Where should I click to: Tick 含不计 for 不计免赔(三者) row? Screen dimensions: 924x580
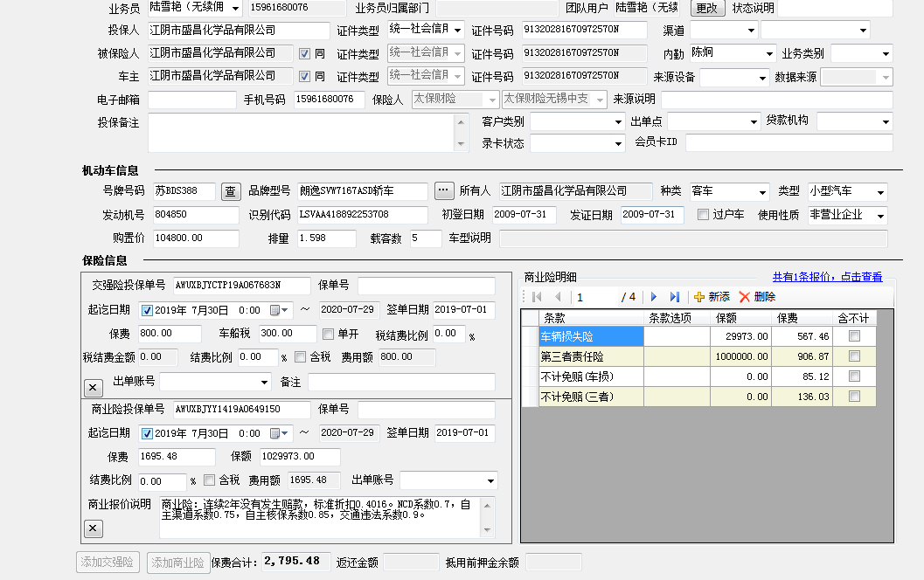click(x=854, y=397)
